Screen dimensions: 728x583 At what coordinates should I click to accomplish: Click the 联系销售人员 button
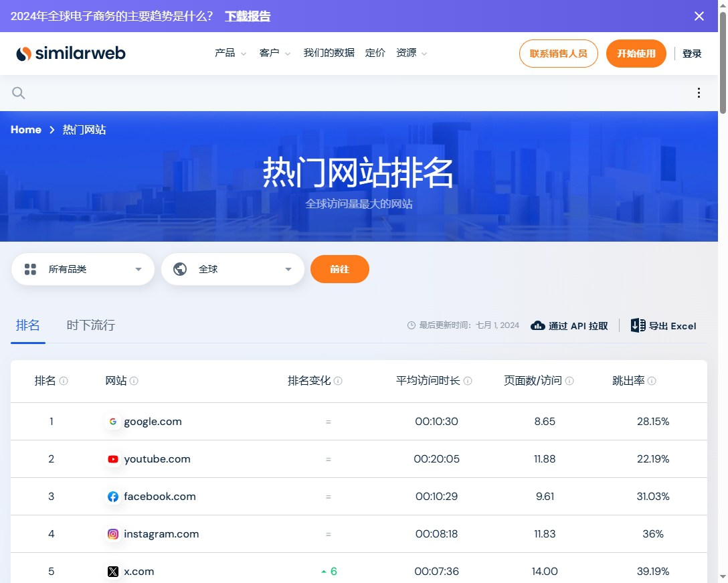tap(559, 54)
